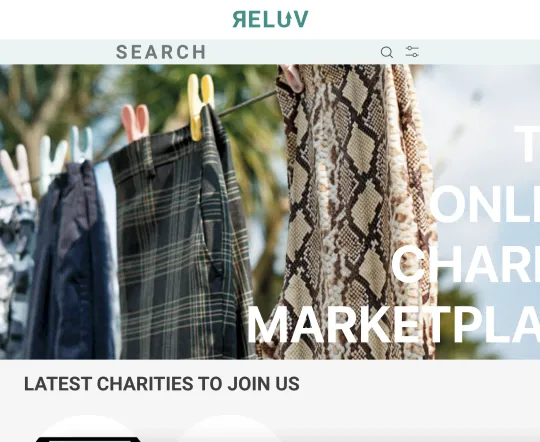540x442 pixels.
Task: Open the first charity logo circle
Action: point(89,429)
